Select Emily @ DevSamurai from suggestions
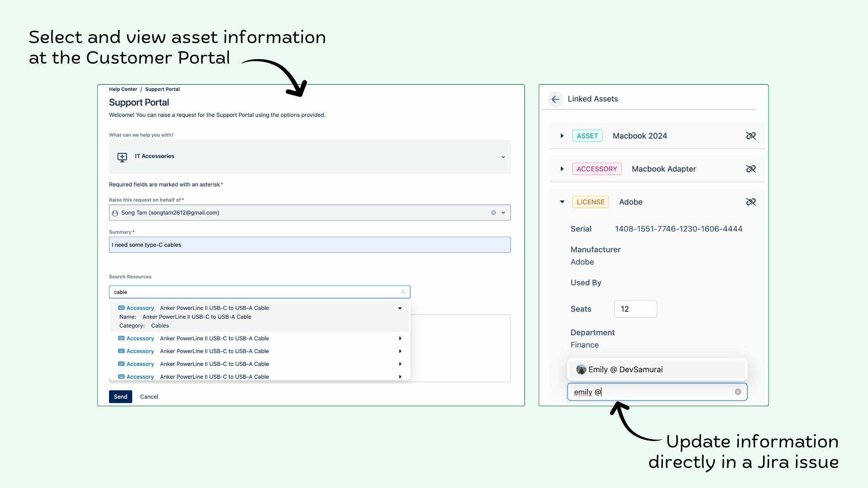868x488 pixels. (625, 369)
